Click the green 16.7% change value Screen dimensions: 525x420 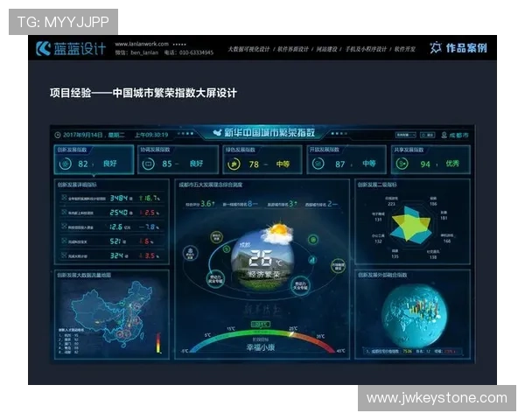pyautogui.click(x=150, y=198)
